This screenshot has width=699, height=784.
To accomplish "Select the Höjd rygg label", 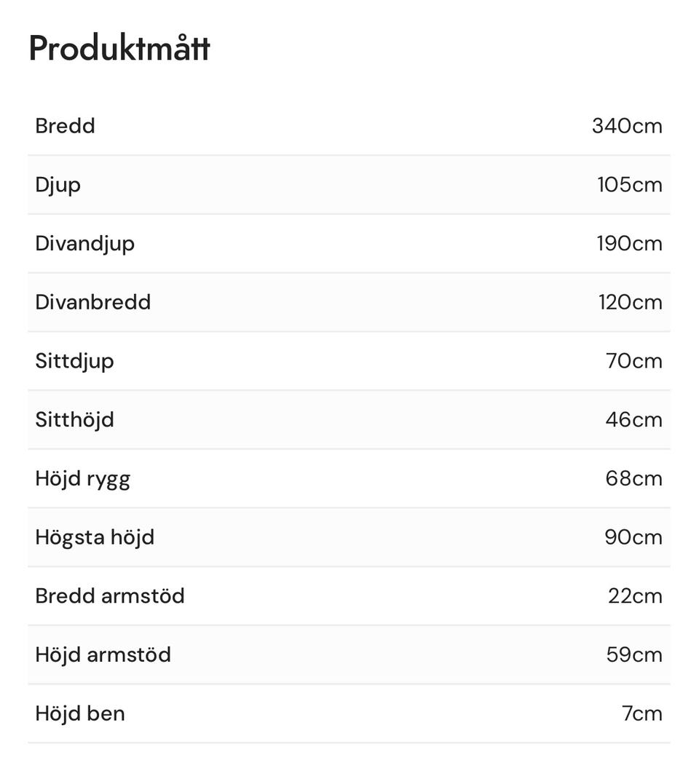I will click(82, 480).
